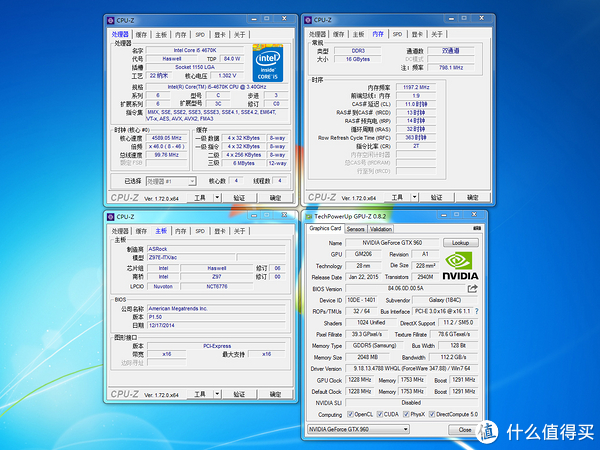Click the ASRock manufacturer field
Screen dimensions: 600x450
217,249
